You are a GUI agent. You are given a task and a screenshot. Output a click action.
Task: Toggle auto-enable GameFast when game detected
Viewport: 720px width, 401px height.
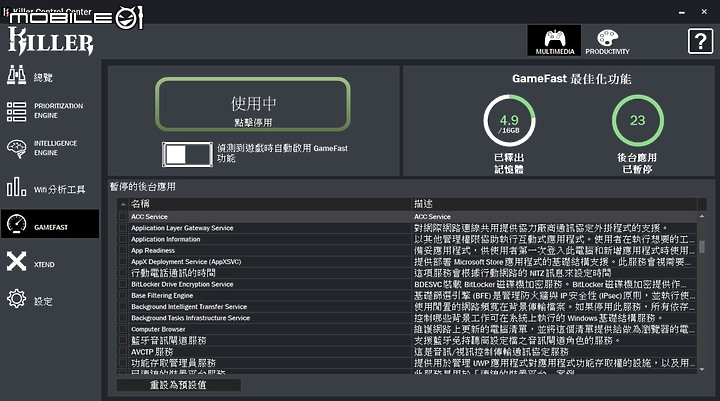coord(187,154)
